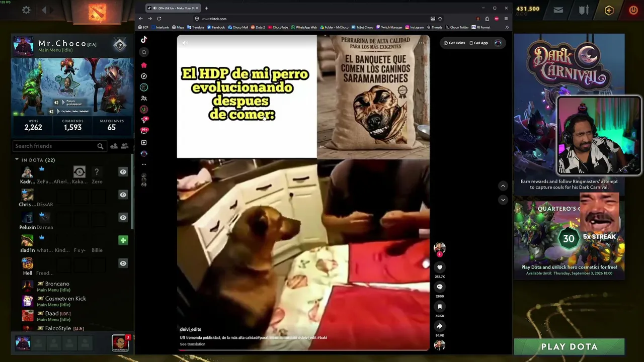
Task: Click the PLAY DOTA button
Action: point(569,346)
